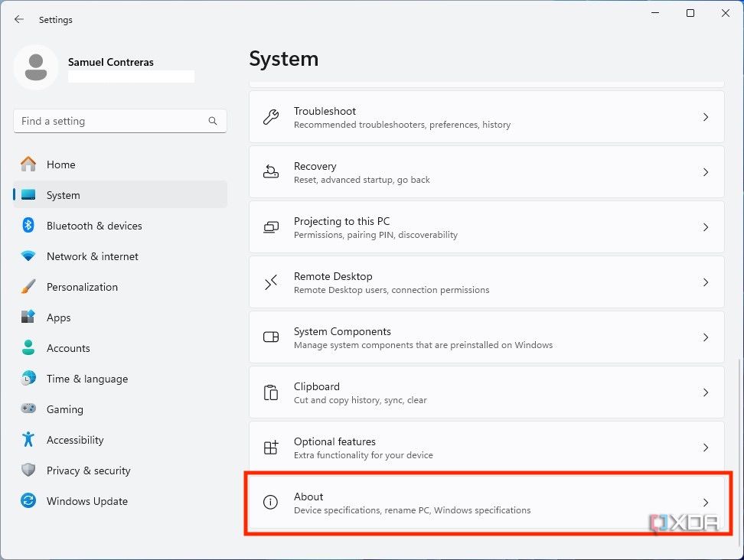The width and height of the screenshot is (744, 560).
Task: Select Apps label in sidebar
Action: click(58, 317)
